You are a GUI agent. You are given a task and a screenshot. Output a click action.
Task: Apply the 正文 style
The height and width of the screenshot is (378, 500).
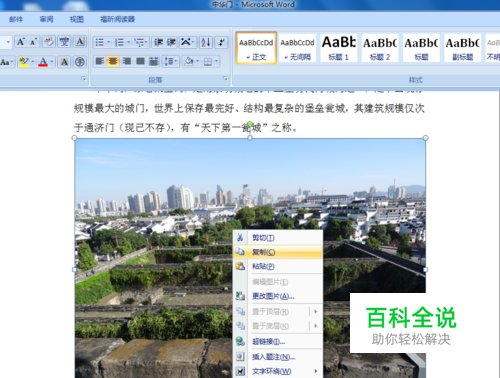coord(256,48)
